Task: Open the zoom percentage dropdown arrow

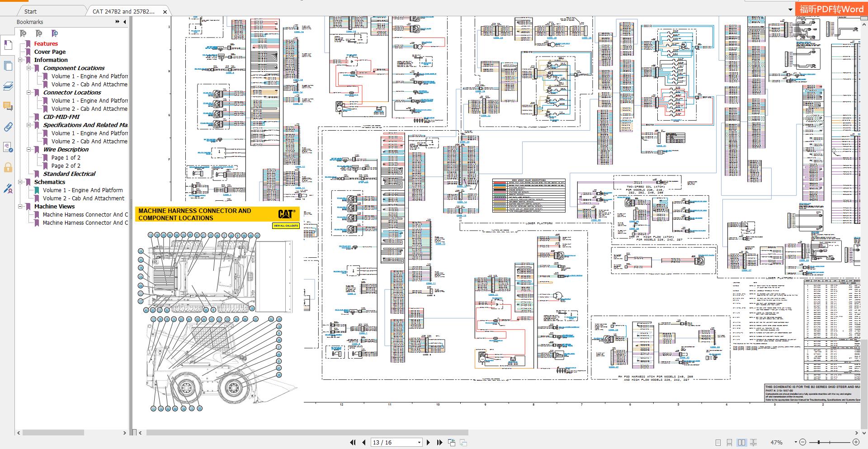Action: point(796,442)
